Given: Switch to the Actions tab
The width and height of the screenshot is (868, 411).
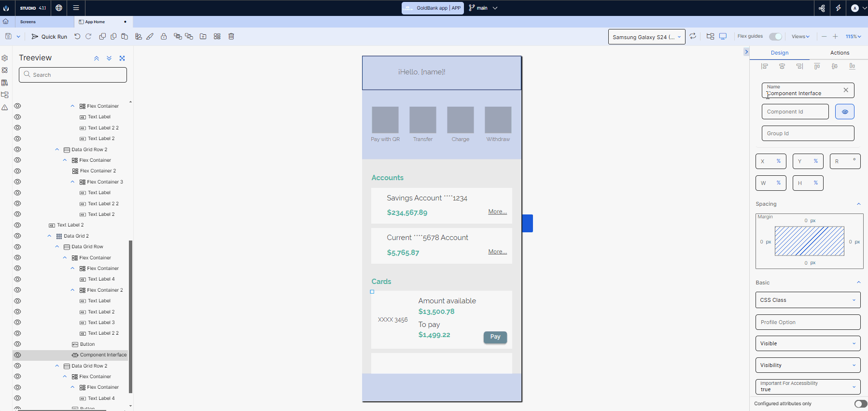Looking at the screenshot, I should pyautogui.click(x=840, y=53).
